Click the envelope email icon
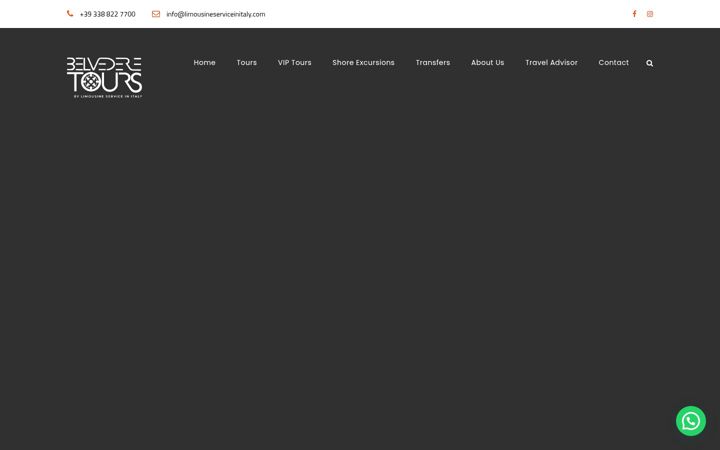This screenshot has height=450, width=720. tap(156, 14)
